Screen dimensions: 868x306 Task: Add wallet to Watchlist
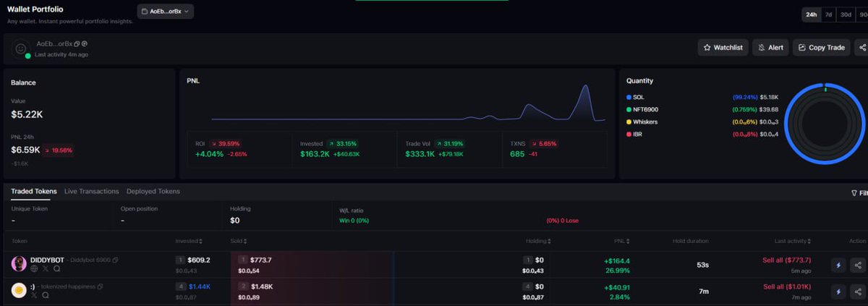[723, 47]
